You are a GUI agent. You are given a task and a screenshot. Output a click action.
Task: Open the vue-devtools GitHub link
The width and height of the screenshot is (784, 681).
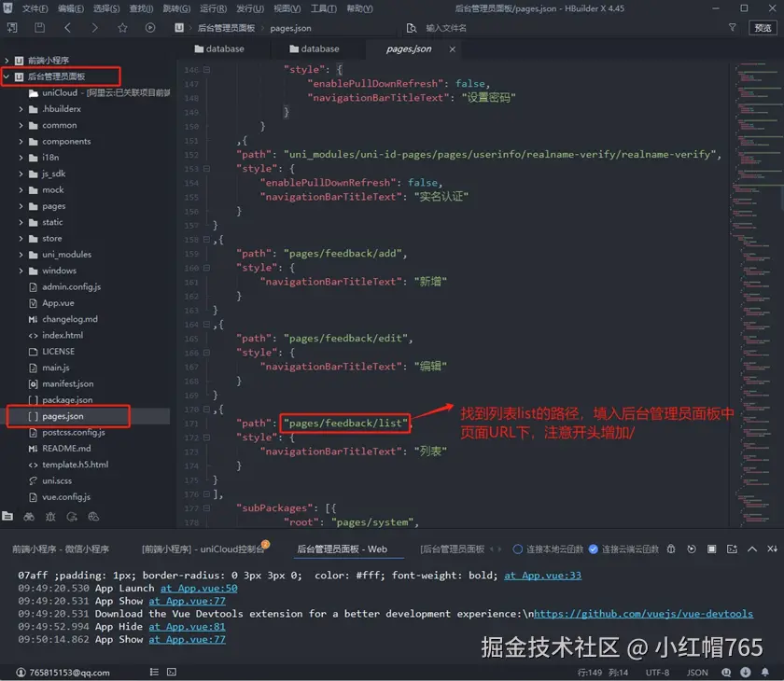643,614
